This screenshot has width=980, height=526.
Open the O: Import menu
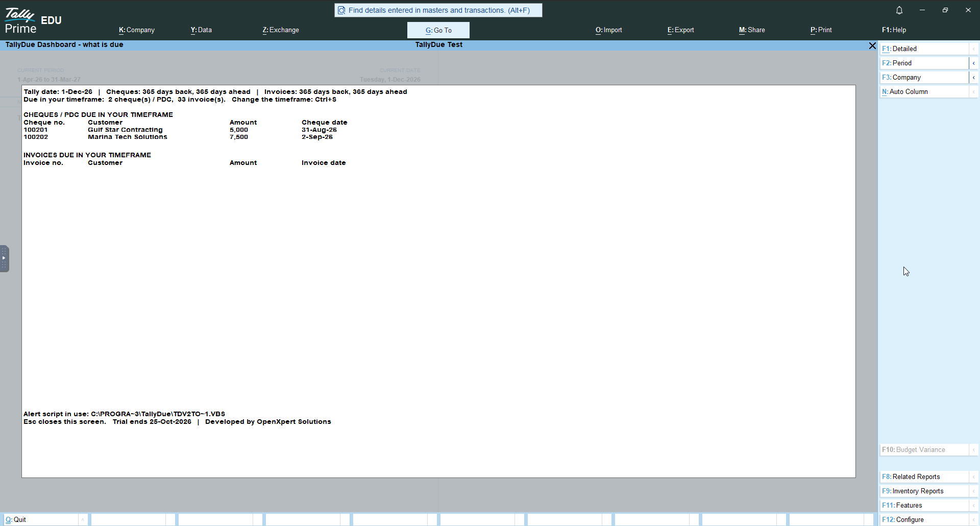[x=608, y=30]
